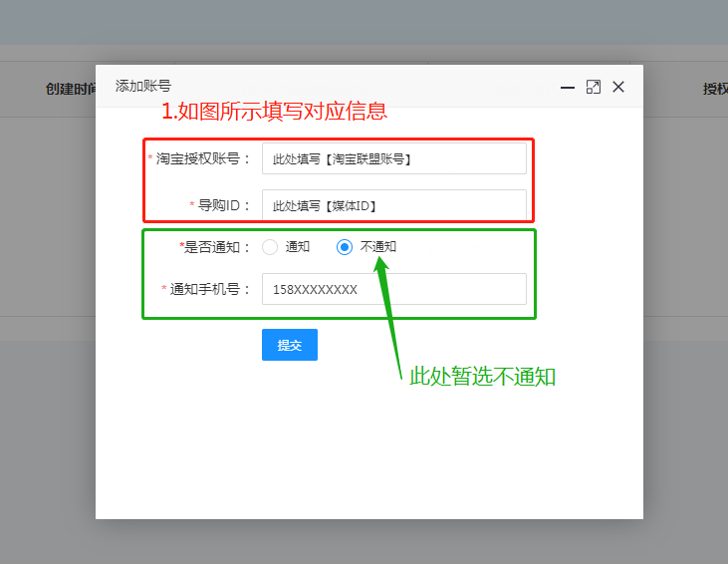The width and height of the screenshot is (728, 564).
Task: Select the 通知 radio button
Action: (270, 247)
